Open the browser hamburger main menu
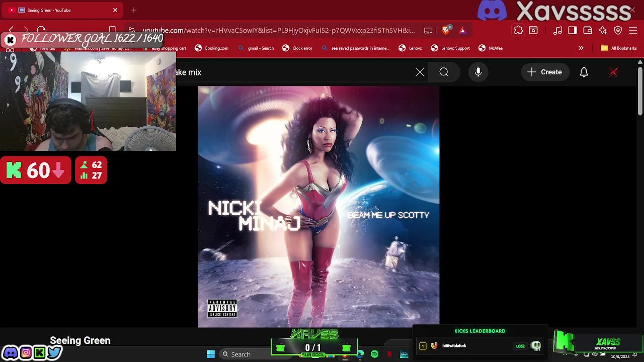This screenshot has height=362, width=644. point(633,30)
